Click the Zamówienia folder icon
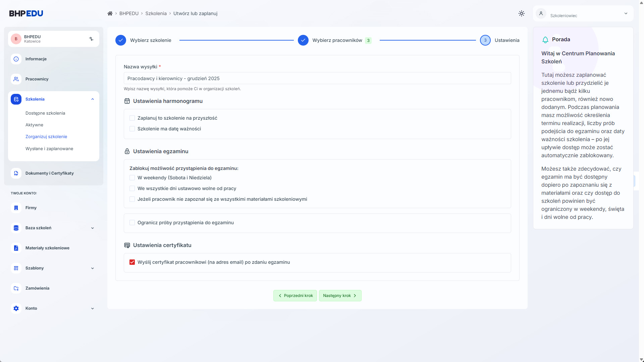This screenshot has width=644, height=362. coord(16,288)
